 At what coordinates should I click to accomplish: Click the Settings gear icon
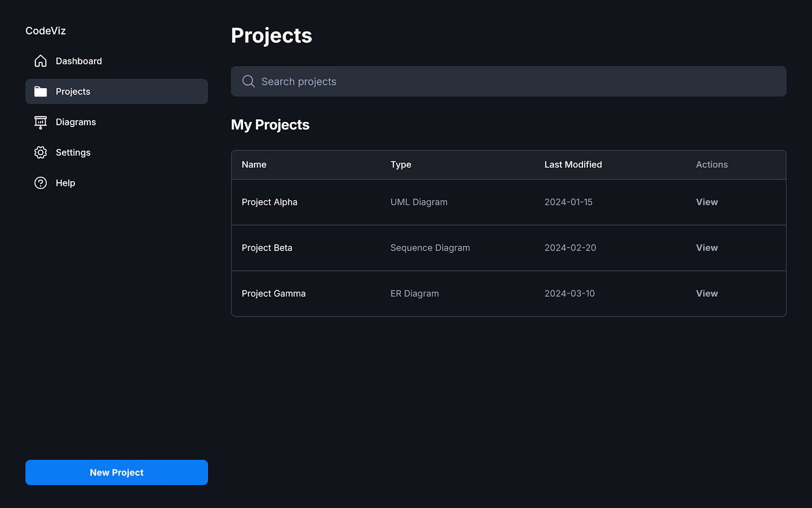pyautogui.click(x=40, y=152)
